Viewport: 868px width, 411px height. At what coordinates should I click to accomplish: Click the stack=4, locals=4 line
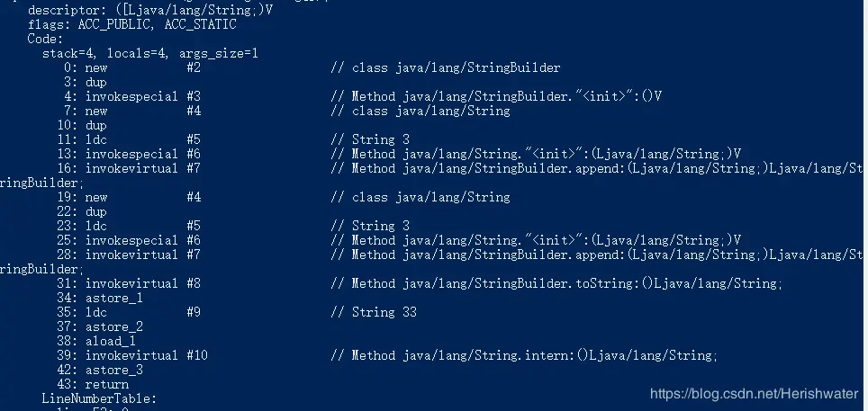150,53
